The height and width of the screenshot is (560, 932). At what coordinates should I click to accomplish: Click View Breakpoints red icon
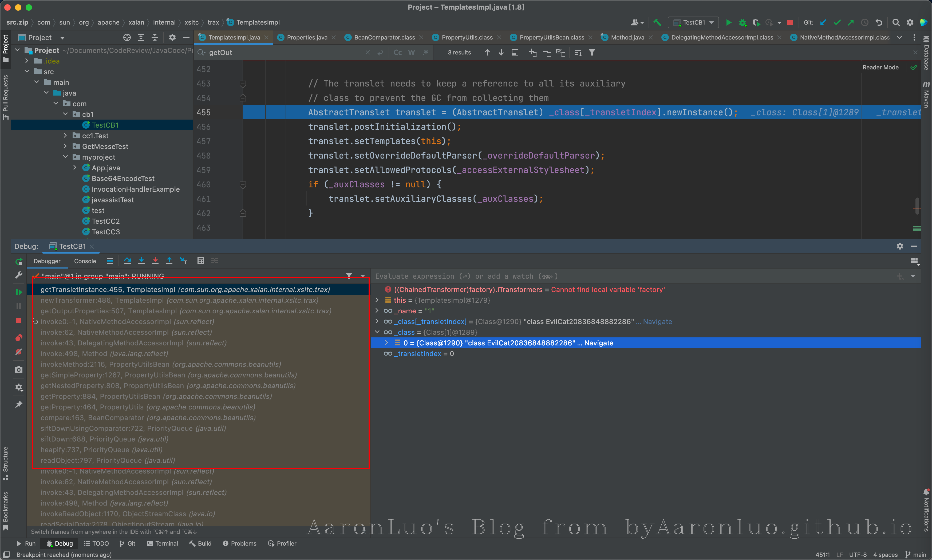pyautogui.click(x=18, y=337)
